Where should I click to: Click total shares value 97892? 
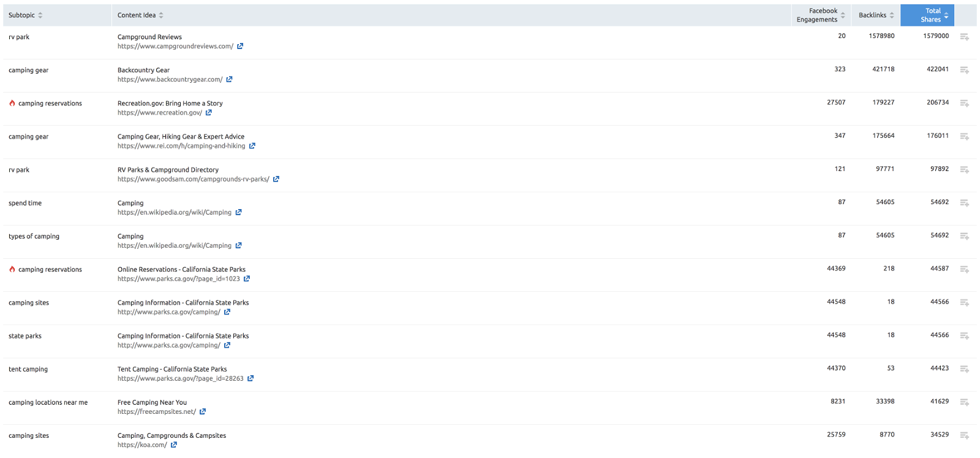tap(940, 169)
